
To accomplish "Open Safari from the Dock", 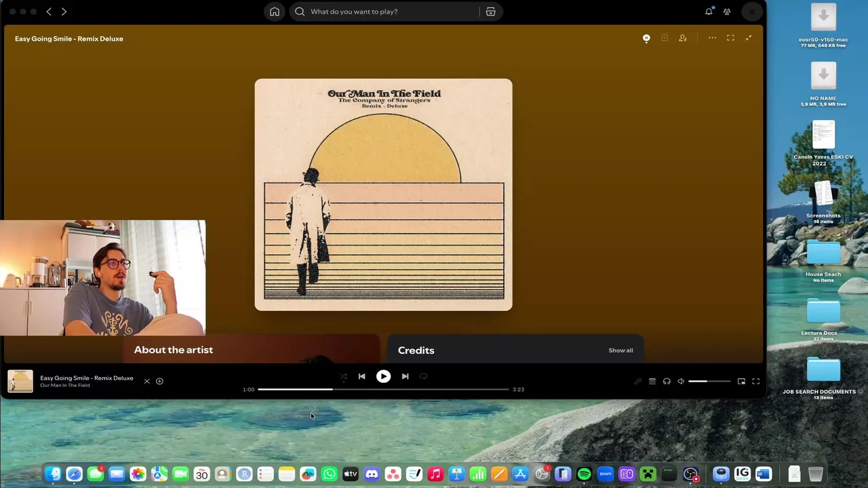I will pyautogui.click(x=75, y=474).
